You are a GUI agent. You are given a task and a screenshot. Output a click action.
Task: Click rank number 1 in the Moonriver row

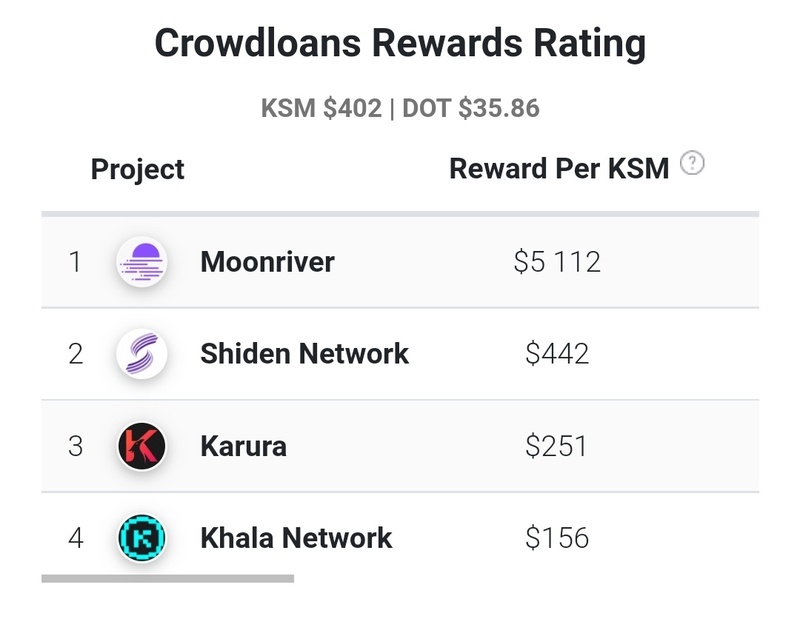point(74,263)
